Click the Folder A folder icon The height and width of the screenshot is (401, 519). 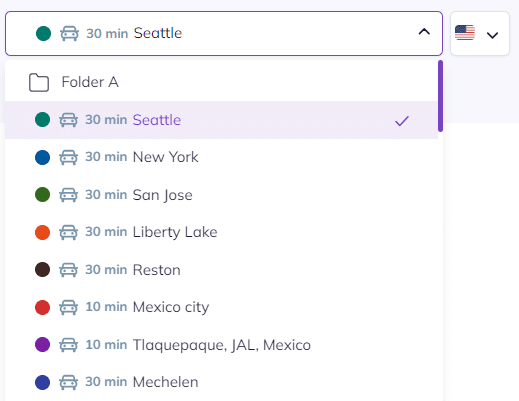[39, 82]
